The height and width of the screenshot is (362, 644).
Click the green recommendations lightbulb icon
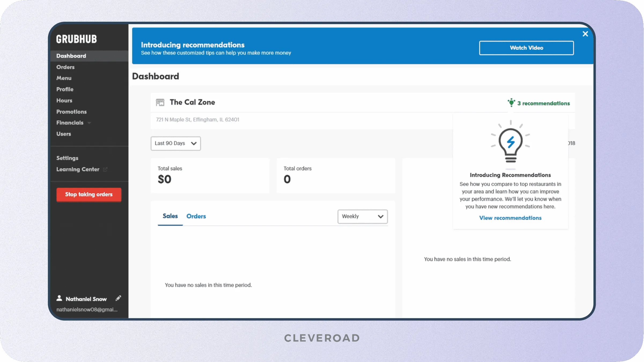pos(511,103)
